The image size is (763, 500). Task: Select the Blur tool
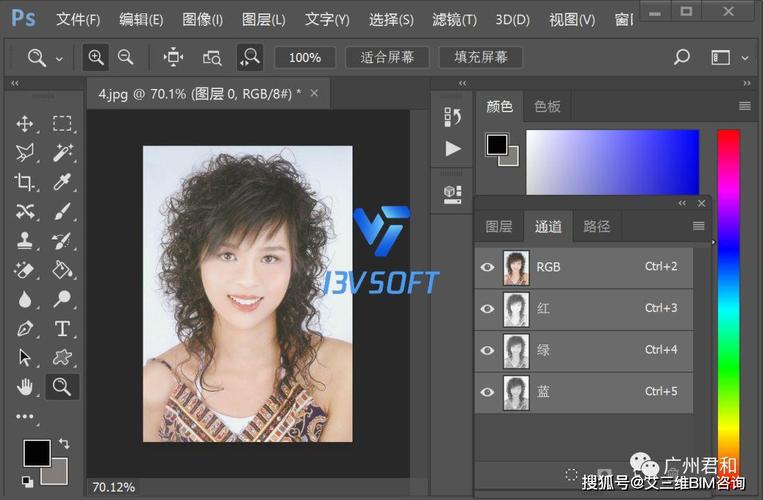click(x=24, y=300)
